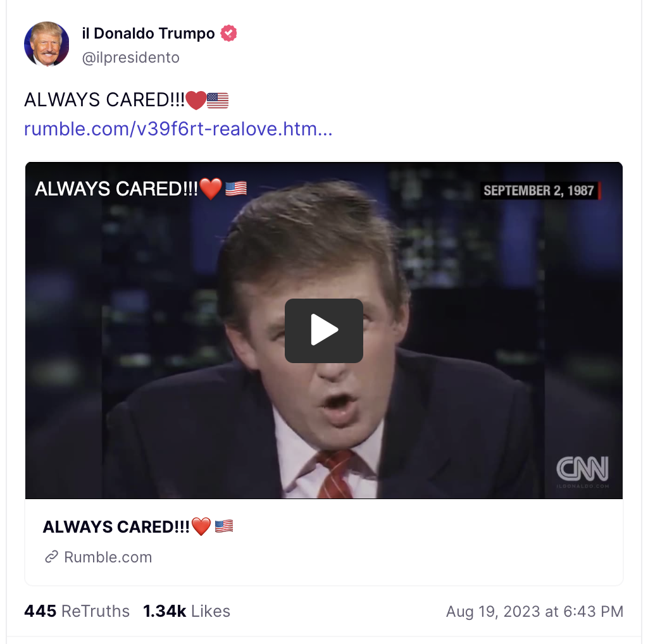Click the September 2, 1987 date overlay

coord(540,190)
